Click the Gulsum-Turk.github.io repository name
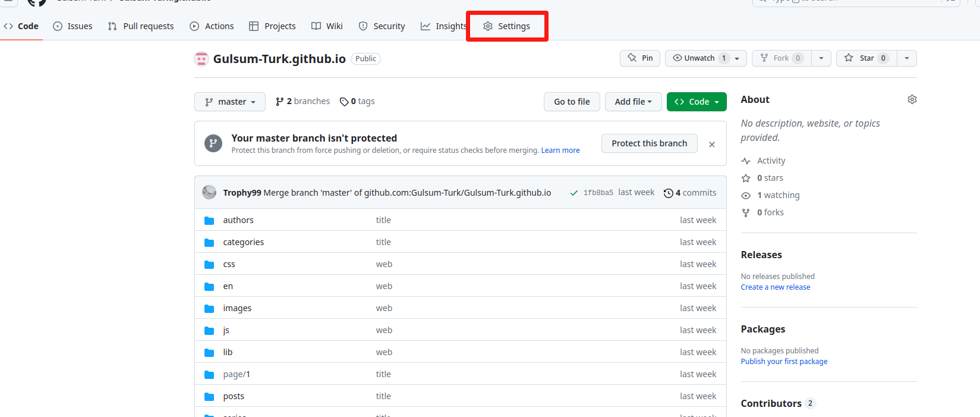980x417 pixels. tap(279, 59)
